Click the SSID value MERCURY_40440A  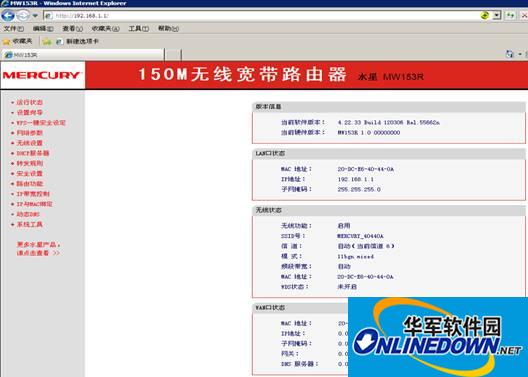tap(360, 236)
